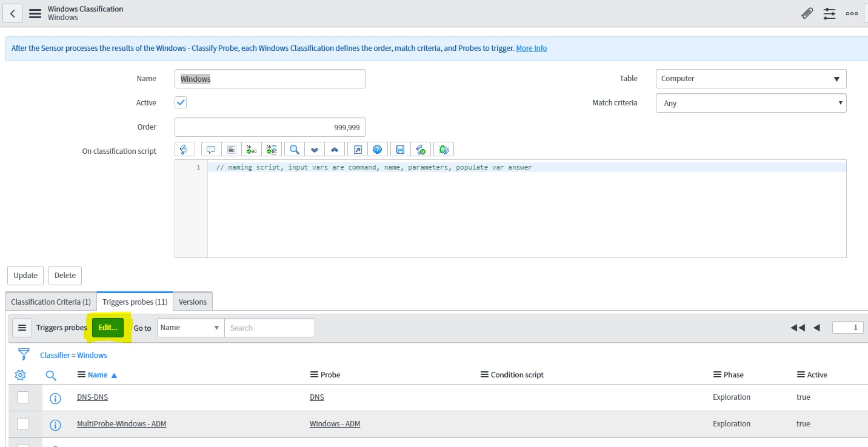Click the list Search field
Viewport: 868px width, 447px height.
(270, 328)
